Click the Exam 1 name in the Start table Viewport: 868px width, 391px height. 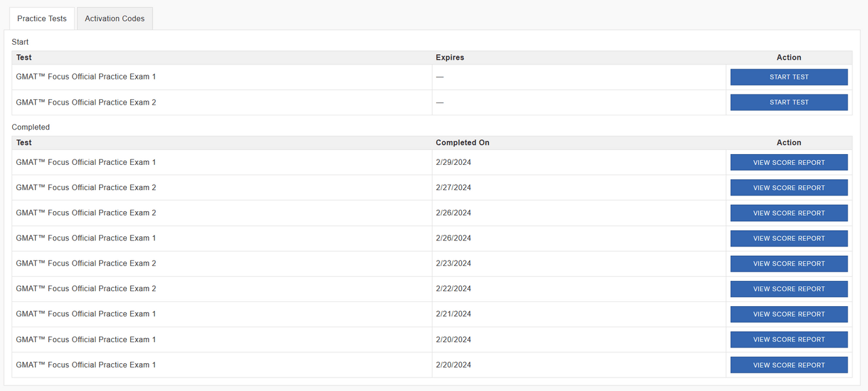pyautogui.click(x=86, y=77)
